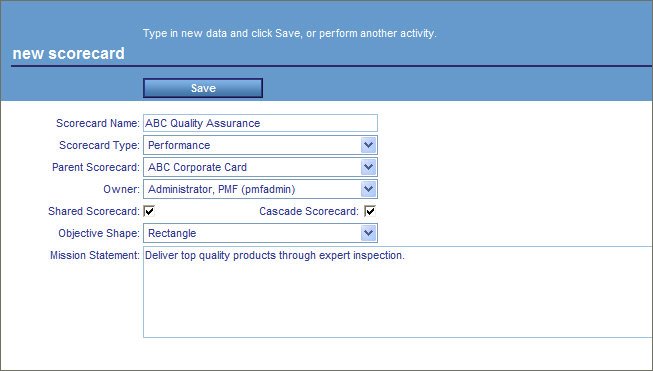Open the Scorecard Type dropdown arrow
Viewport: 653px width, 371px height.
368,145
